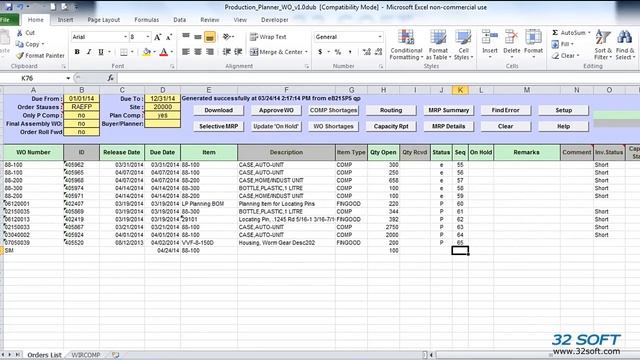Open Format as Table gallery
The height and width of the screenshot is (360, 640).
click(438, 45)
